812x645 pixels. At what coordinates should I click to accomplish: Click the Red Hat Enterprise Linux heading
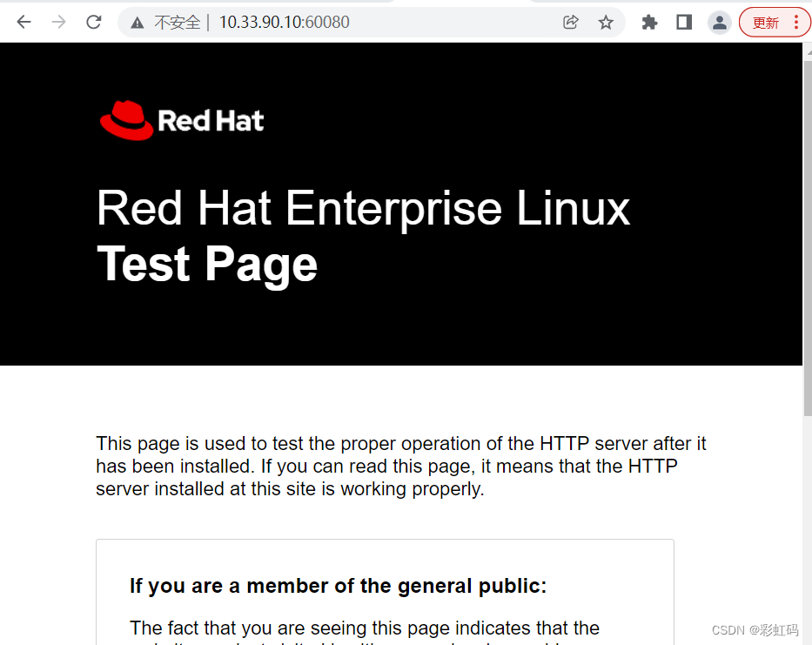click(x=363, y=209)
